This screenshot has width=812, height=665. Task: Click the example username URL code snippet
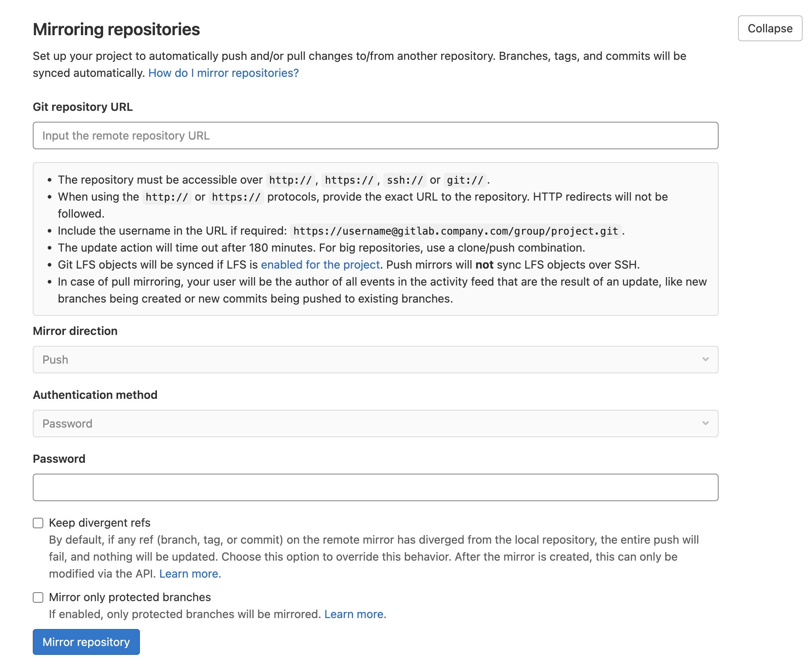pos(455,231)
